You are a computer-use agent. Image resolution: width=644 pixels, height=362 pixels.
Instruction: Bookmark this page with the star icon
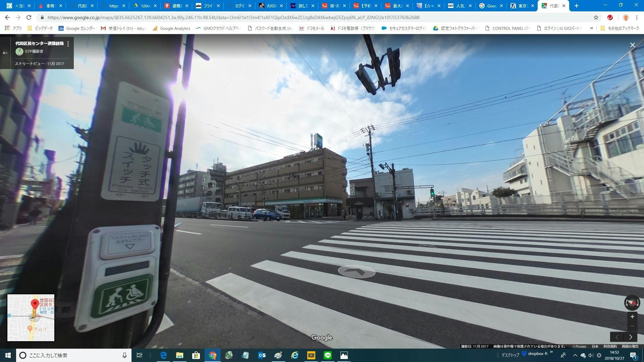point(596,17)
